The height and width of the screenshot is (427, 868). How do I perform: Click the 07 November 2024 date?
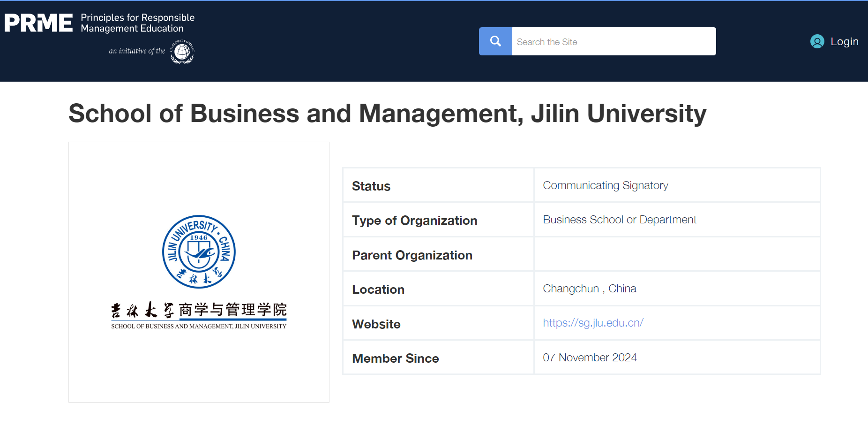[x=590, y=358]
